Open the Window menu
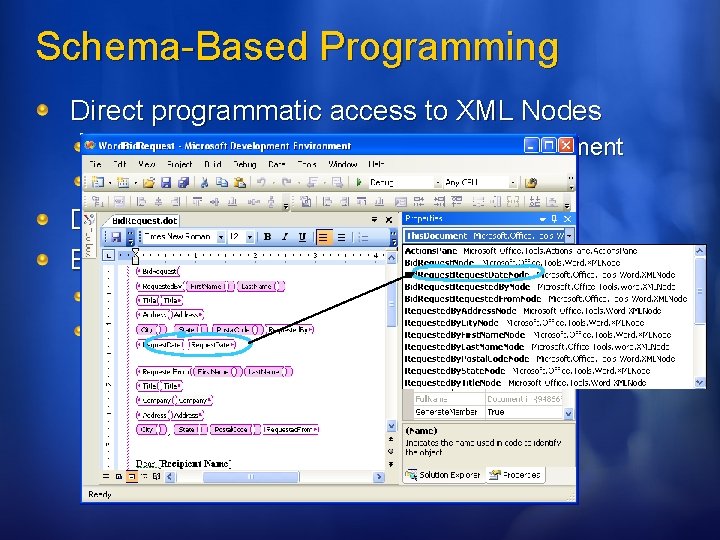720x540 pixels. [x=343, y=164]
